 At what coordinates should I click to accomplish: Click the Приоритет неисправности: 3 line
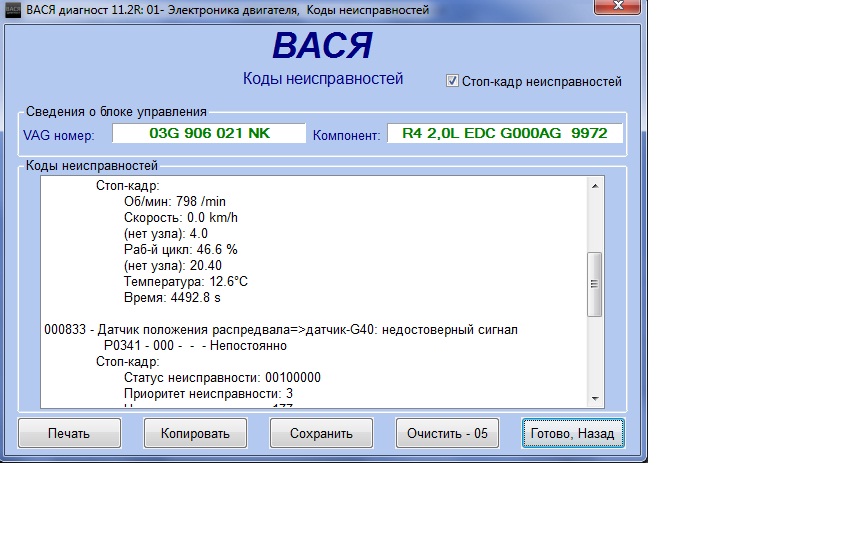208,394
